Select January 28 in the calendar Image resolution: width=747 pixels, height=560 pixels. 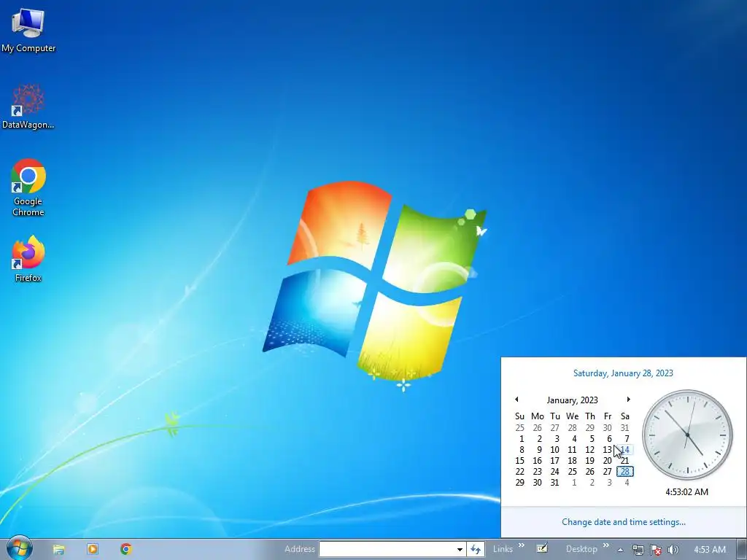point(625,472)
